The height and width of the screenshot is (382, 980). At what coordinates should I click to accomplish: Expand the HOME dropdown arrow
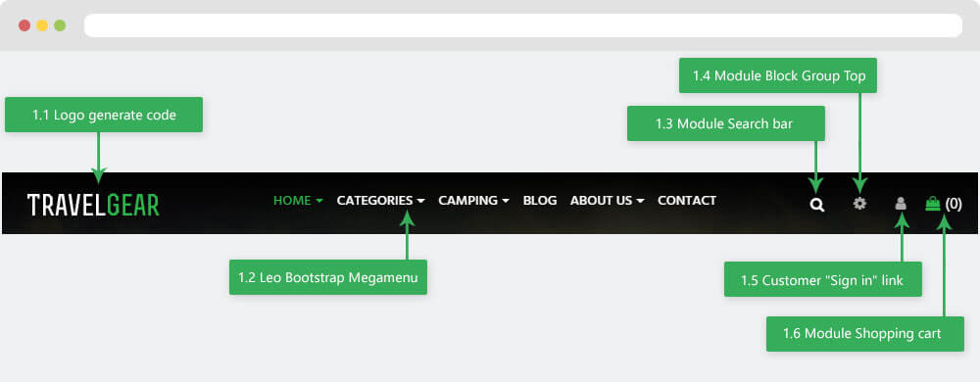tap(319, 201)
